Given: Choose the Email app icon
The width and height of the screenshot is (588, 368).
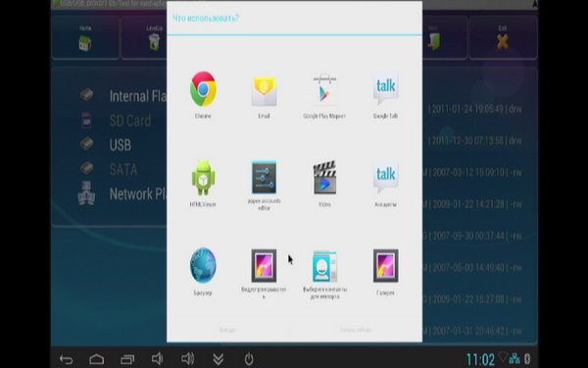Looking at the screenshot, I should point(264,91).
